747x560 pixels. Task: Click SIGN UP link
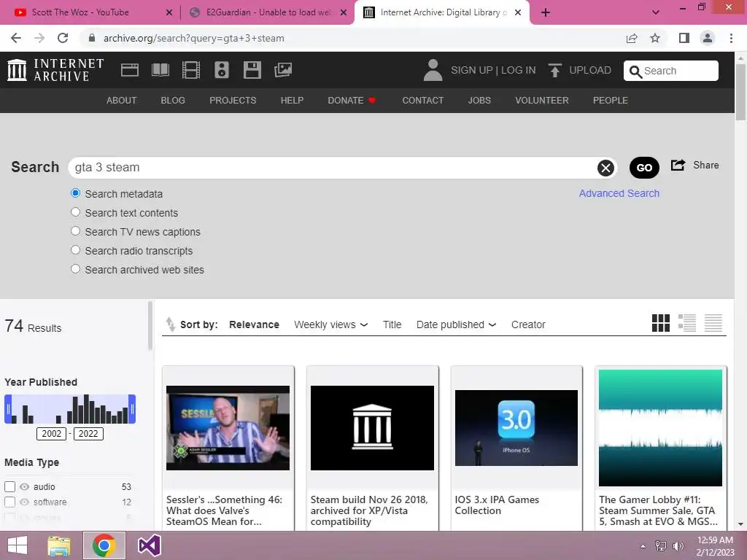click(x=472, y=70)
